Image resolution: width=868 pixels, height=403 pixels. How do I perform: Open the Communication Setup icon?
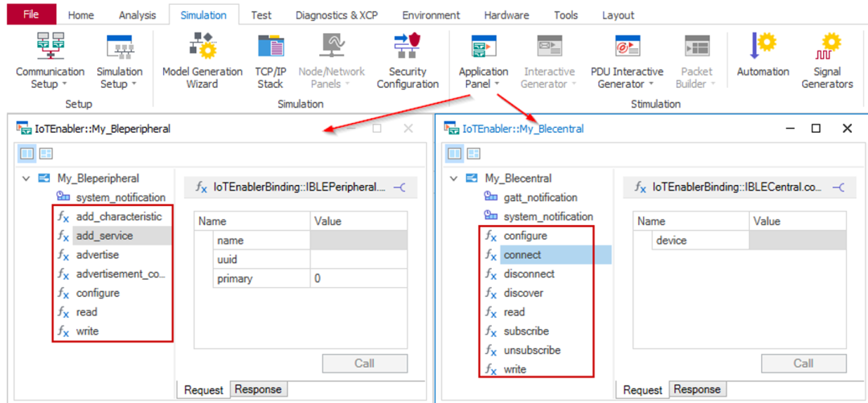pyautogui.click(x=50, y=46)
